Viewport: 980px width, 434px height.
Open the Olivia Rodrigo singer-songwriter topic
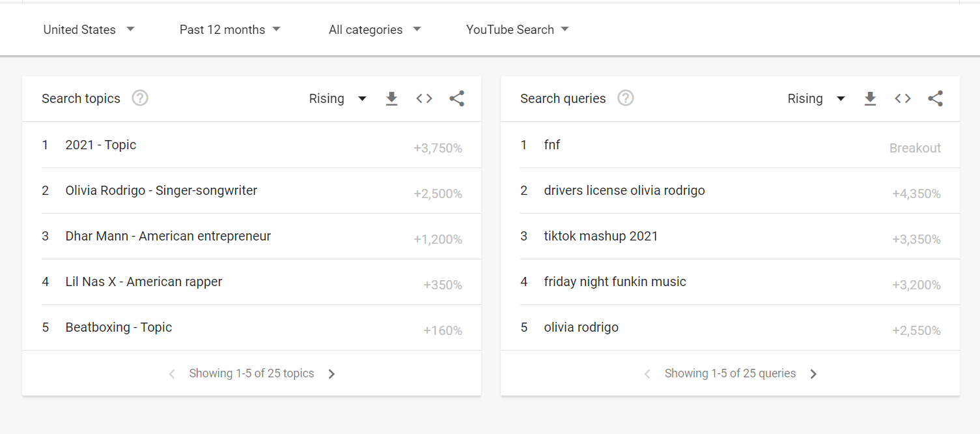pos(160,190)
